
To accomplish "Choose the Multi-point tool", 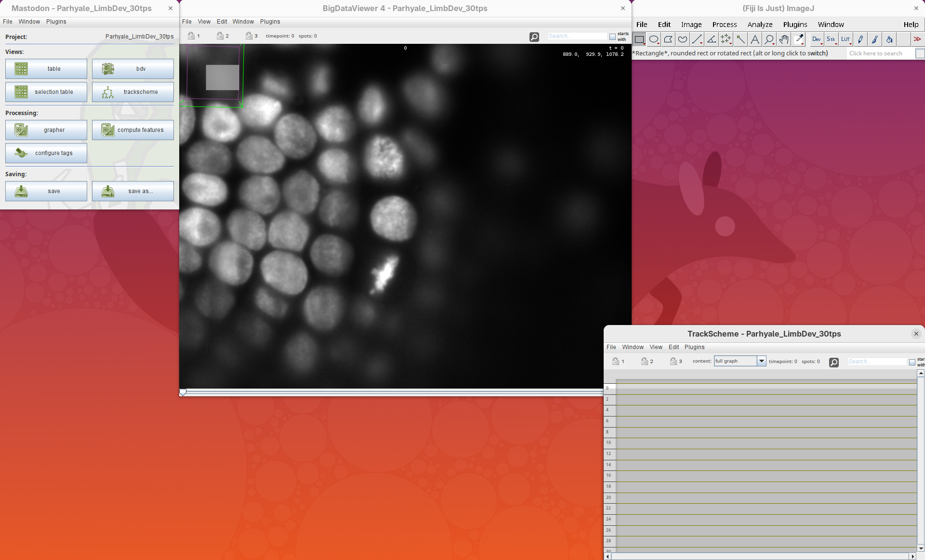I will [726, 39].
